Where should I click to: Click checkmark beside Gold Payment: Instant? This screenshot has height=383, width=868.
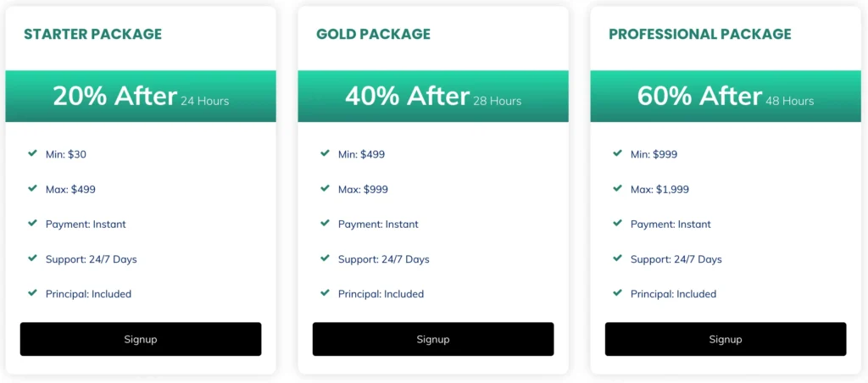pos(325,224)
